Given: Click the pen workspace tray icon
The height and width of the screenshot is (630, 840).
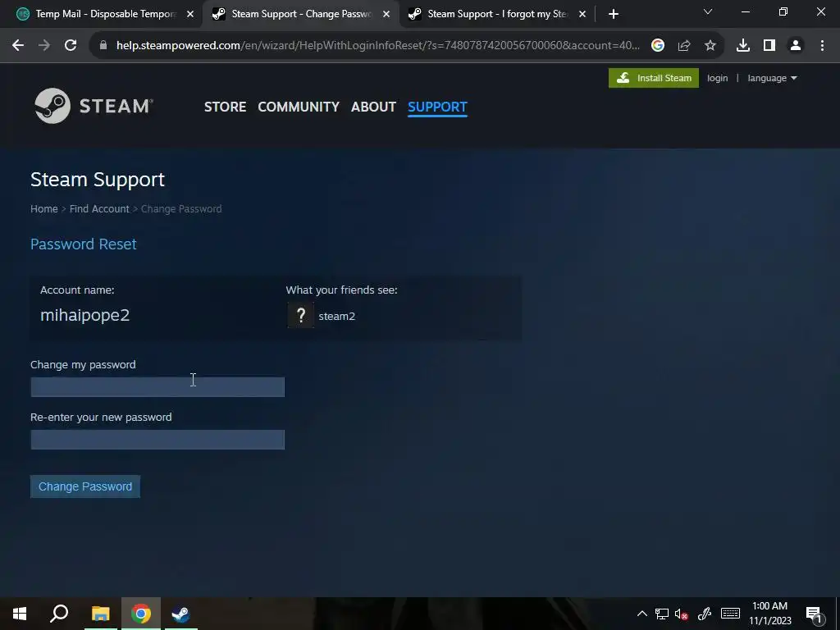Looking at the screenshot, I should (705, 614).
